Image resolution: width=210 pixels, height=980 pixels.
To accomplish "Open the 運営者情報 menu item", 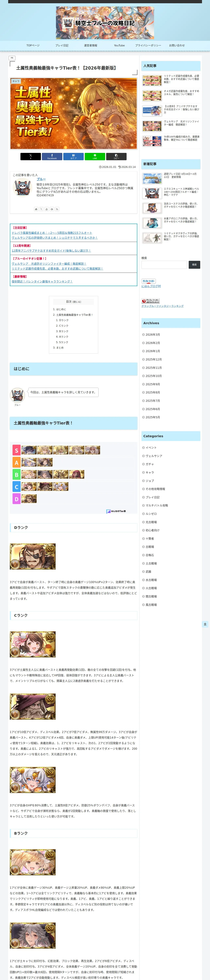I will 91,46.
